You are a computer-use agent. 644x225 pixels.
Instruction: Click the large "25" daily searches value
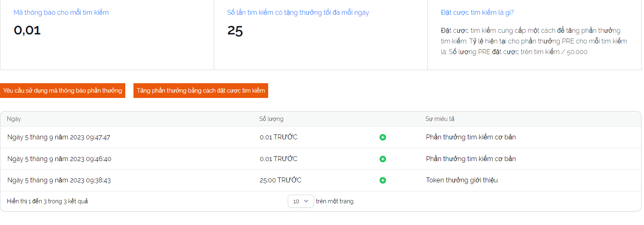click(x=235, y=31)
